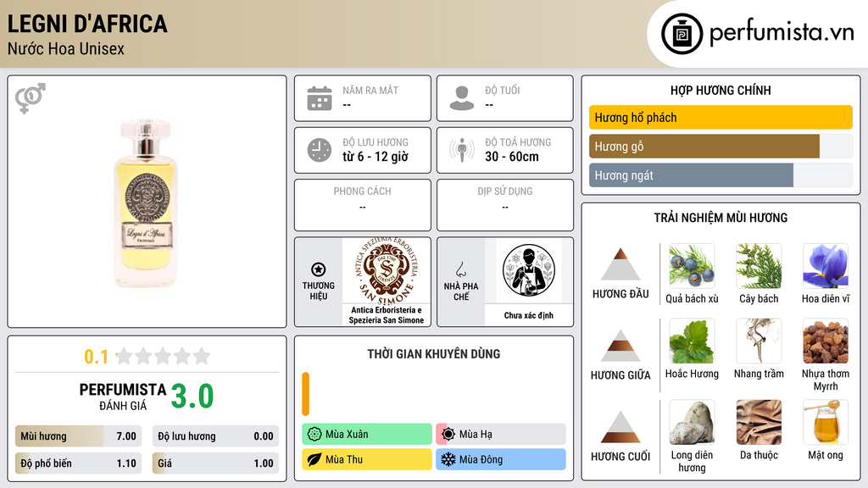Click the five-star rating row
The height and width of the screenshot is (488, 868).
pyautogui.click(x=164, y=357)
